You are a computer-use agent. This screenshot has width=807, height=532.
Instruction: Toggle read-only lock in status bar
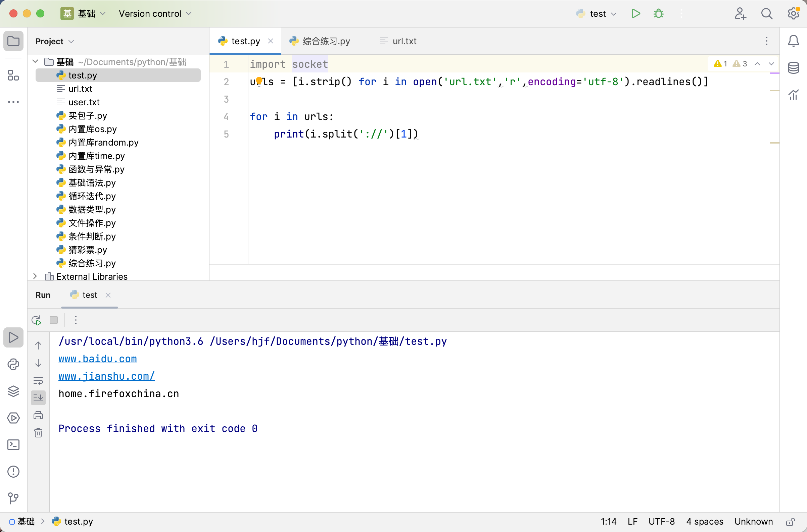coord(790,522)
